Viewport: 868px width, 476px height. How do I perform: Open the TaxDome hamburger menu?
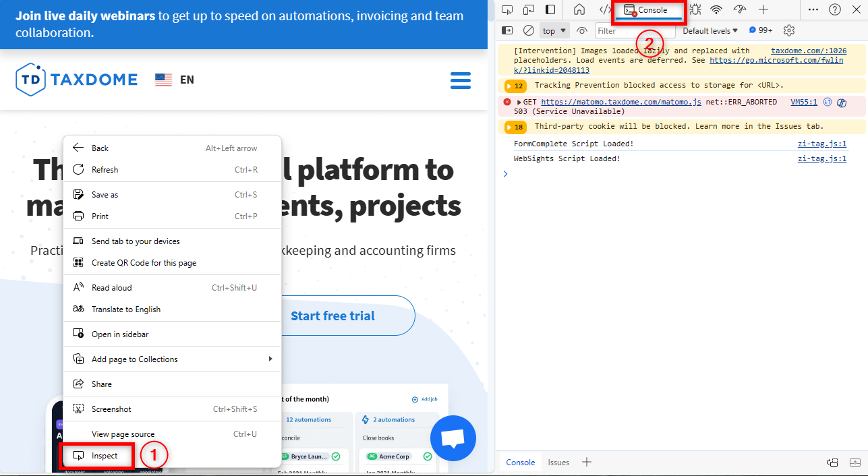(460, 80)
